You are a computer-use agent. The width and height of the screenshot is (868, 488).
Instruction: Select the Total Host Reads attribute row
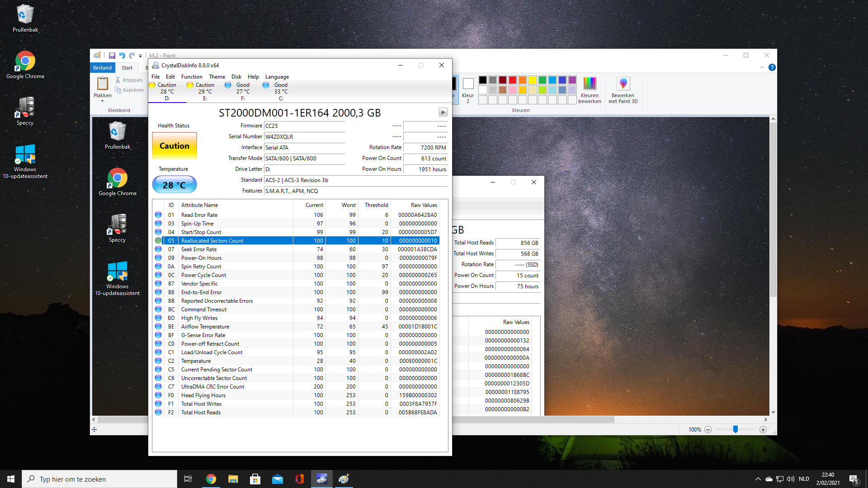(x=297, y=412)
